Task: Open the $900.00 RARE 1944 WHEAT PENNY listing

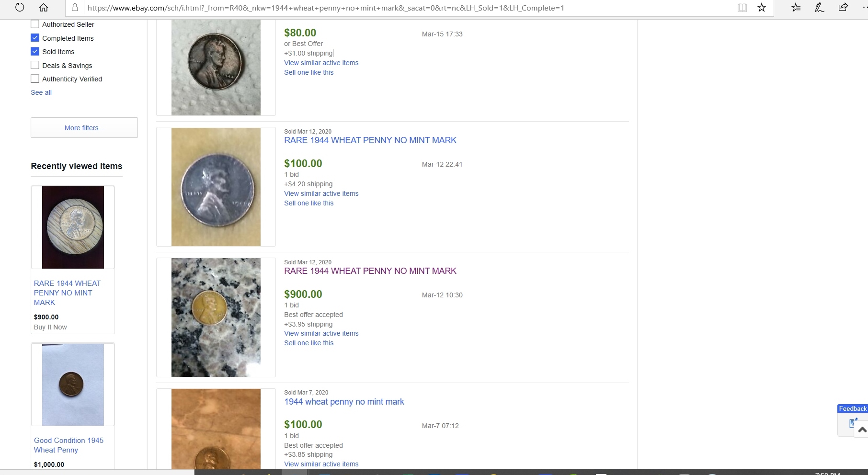Action: click(x=370, y=271)
